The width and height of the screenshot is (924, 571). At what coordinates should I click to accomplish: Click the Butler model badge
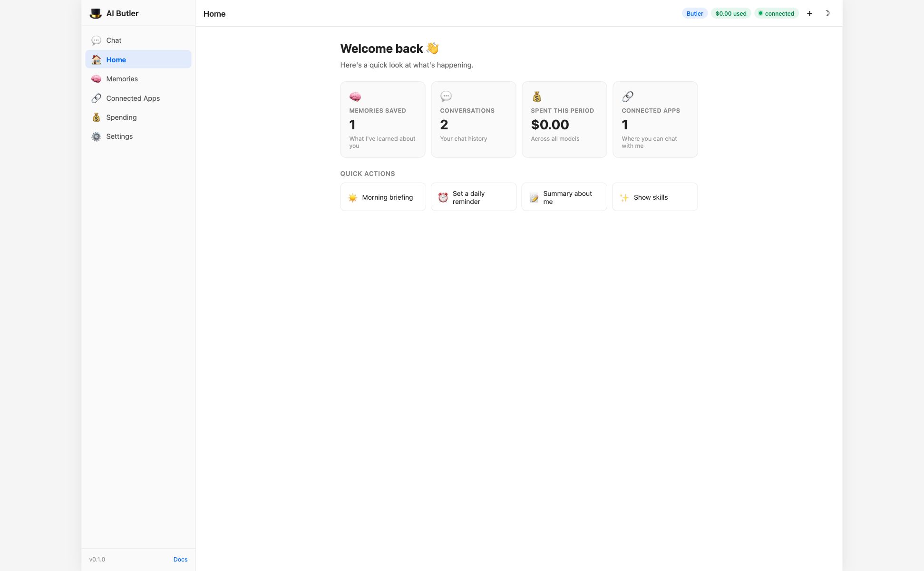[694, 13]
